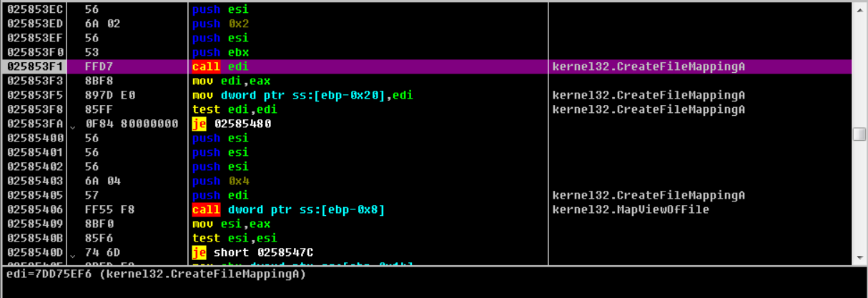
Task: Select the 'call dword ptr ss:[ebp-0x8]' line
Action: pos(288,209)
